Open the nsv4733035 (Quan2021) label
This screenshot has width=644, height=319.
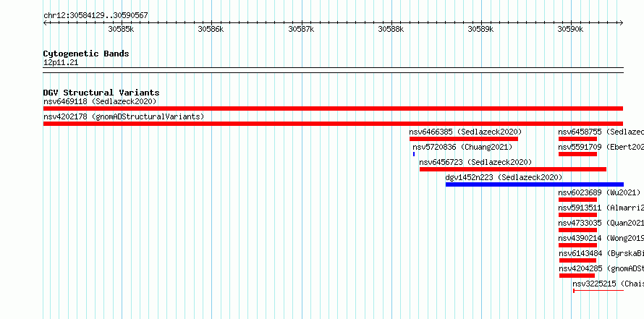[x=601, y=223]
